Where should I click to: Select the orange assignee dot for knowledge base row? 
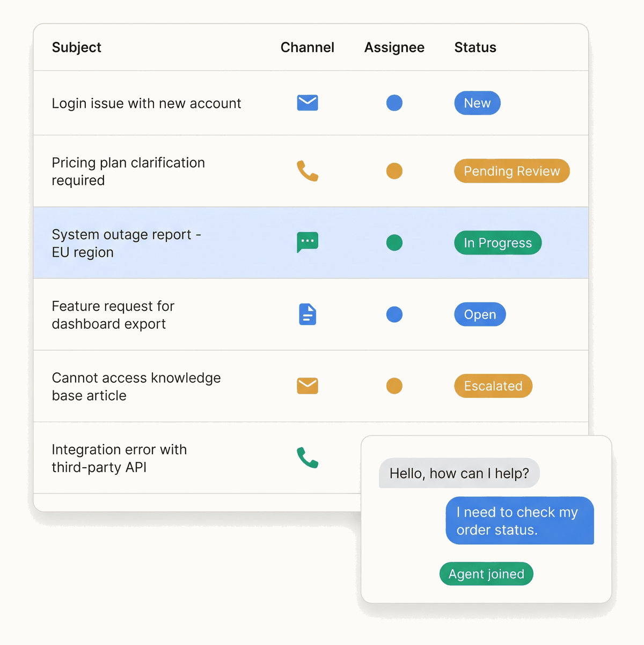coord(394,386)
